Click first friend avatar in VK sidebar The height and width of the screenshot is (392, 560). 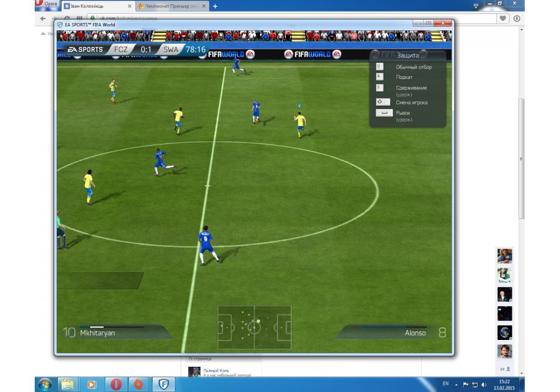[x=505, y=255]
